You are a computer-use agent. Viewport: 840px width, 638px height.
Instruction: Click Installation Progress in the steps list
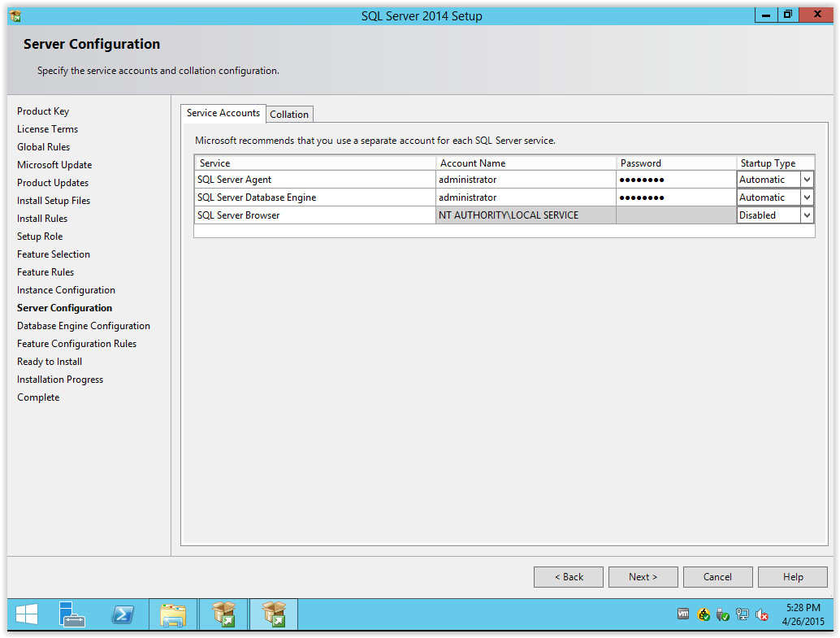[x=60, y=380]
